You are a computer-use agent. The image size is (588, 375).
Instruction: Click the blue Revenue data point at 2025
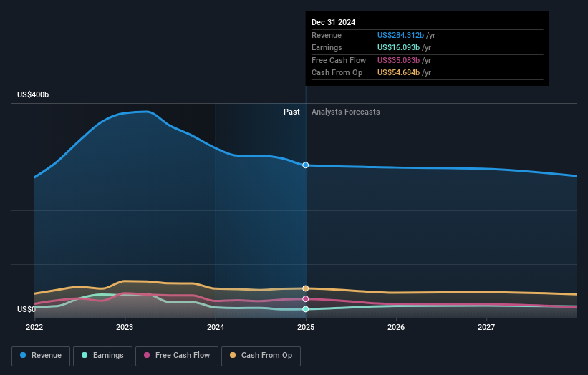[306, 165]
